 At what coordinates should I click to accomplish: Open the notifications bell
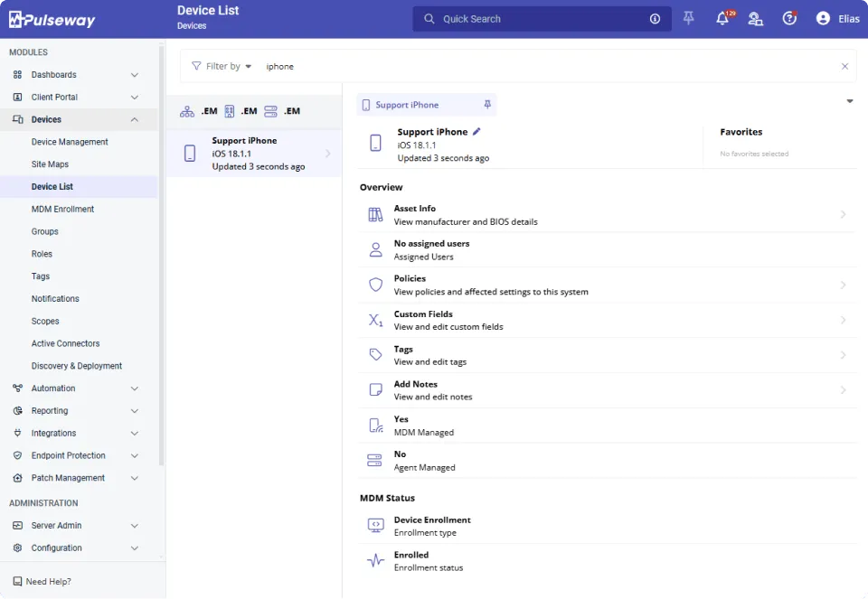click(x=722, y=18)
